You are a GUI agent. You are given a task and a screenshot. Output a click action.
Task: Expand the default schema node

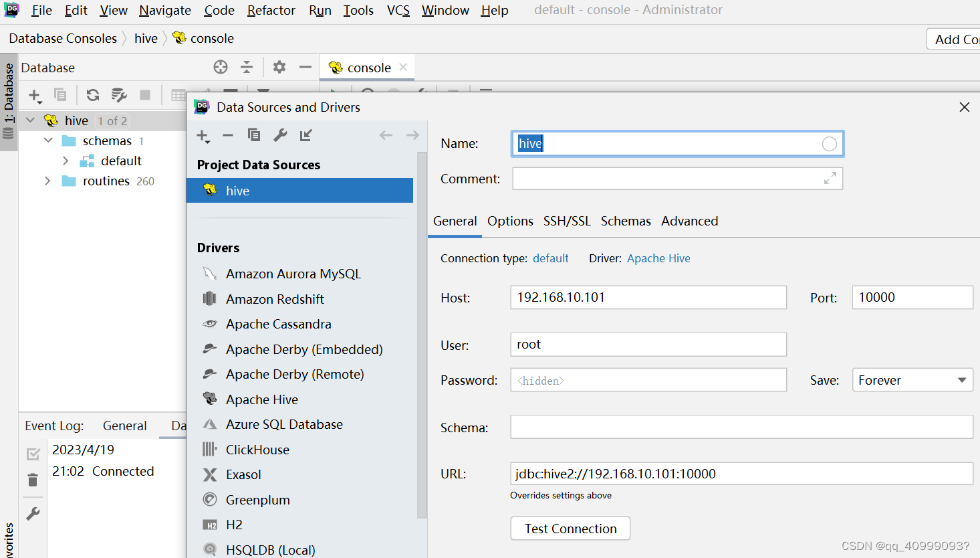66,161
